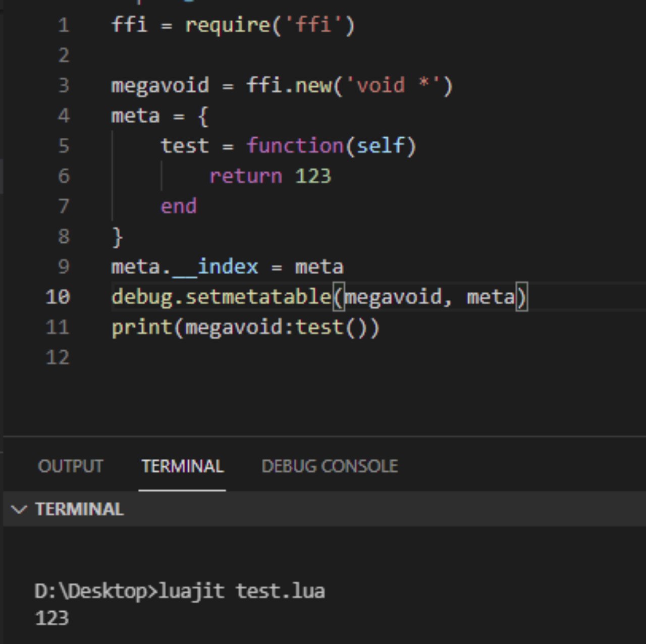646x644 pixels.
Task: Open the DEBUG CONSOLE tab
Action: coord(330,466)
